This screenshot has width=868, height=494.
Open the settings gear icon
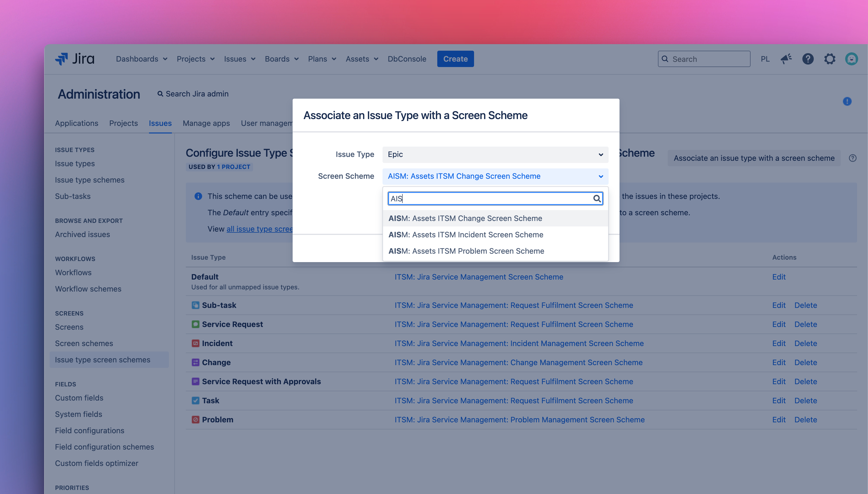(x=829, y=59)
